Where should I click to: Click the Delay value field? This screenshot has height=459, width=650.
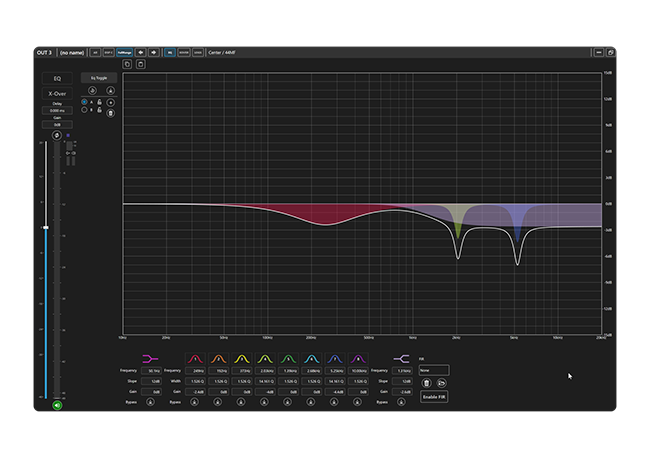(x=57, y=111)
